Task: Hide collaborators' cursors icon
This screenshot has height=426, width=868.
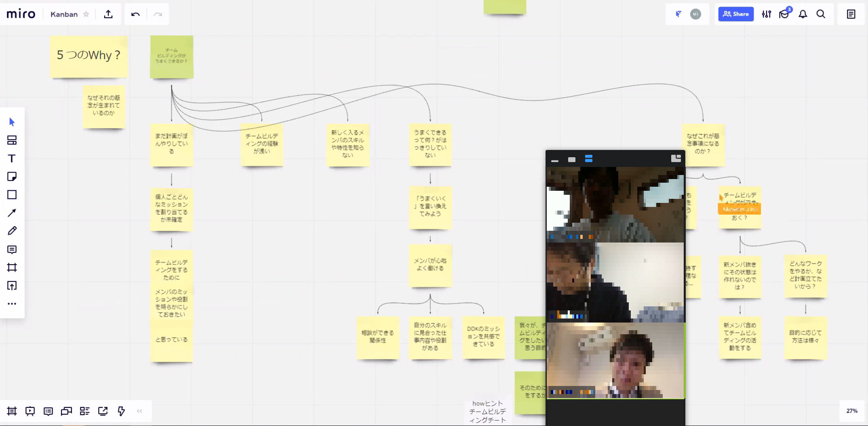Action: [678, 14]
